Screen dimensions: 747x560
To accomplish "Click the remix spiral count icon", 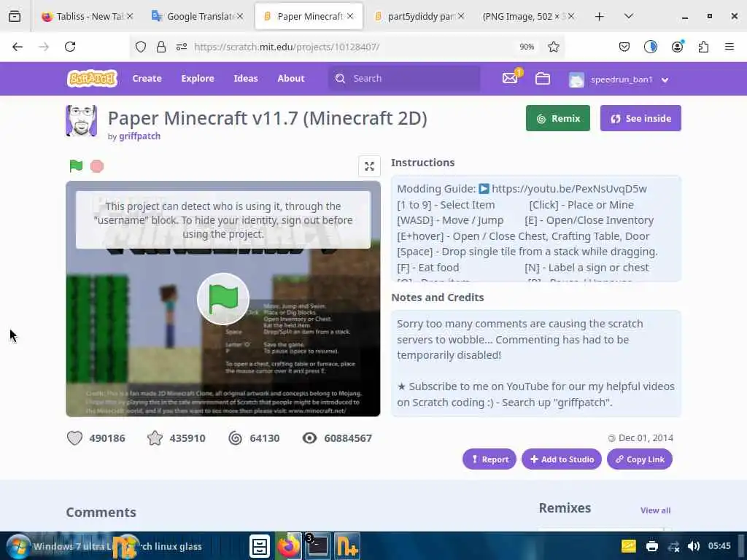I will (236, 438).
